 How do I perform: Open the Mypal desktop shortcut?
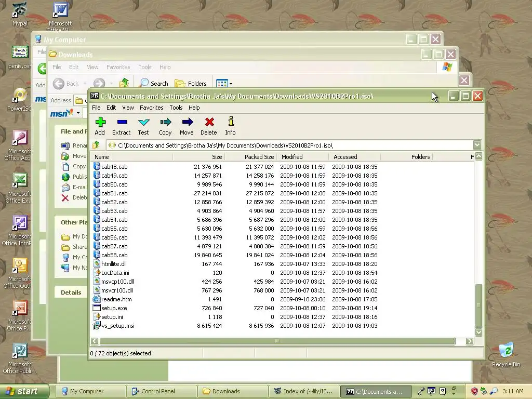pos(19,9)
